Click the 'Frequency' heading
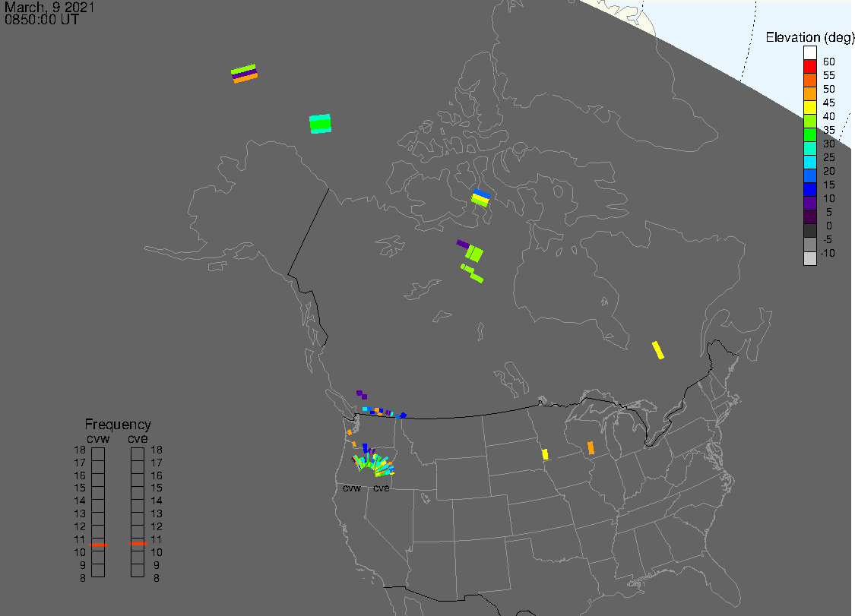The image size is (855, 616). coord(118,424)
